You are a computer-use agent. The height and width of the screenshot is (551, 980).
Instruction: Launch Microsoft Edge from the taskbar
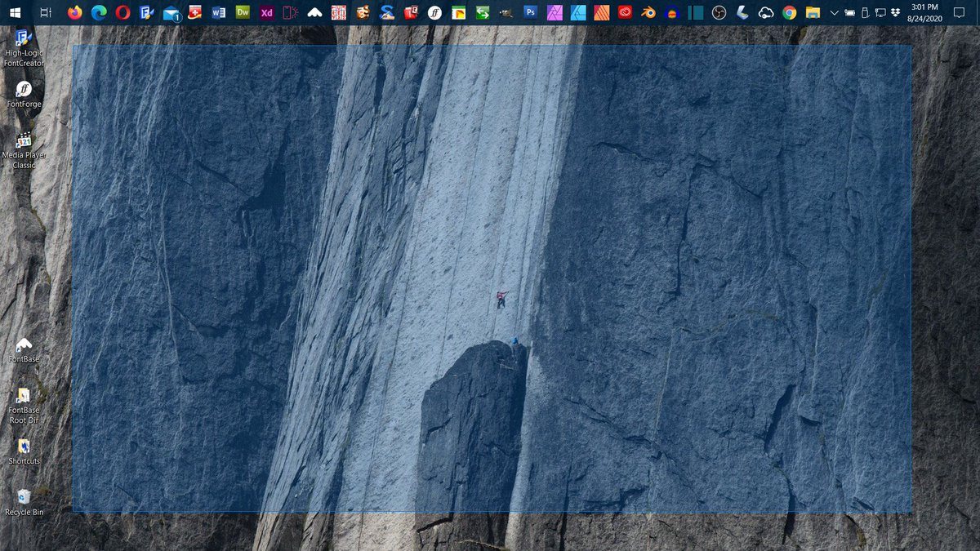point(99,12)
